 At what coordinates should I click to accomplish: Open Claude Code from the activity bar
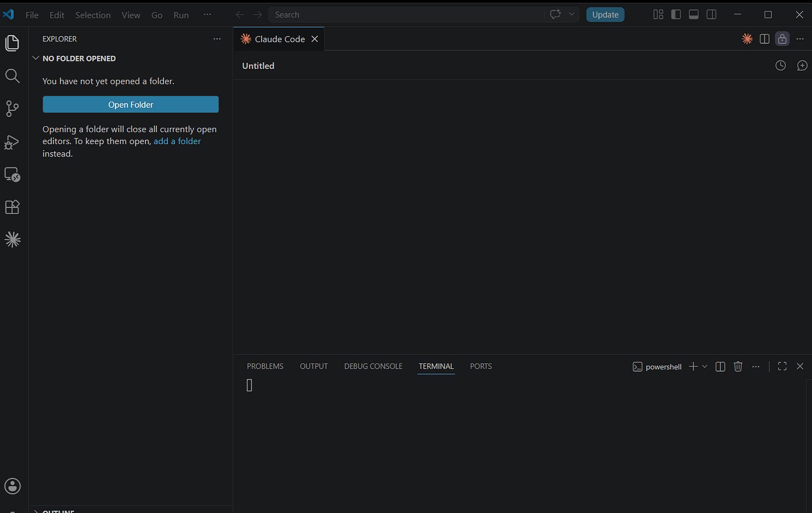tap(12, 240)
